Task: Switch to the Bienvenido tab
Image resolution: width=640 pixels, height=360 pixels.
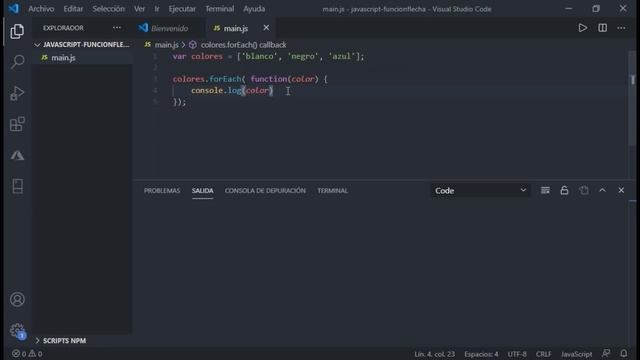Action: coord(169,28)
